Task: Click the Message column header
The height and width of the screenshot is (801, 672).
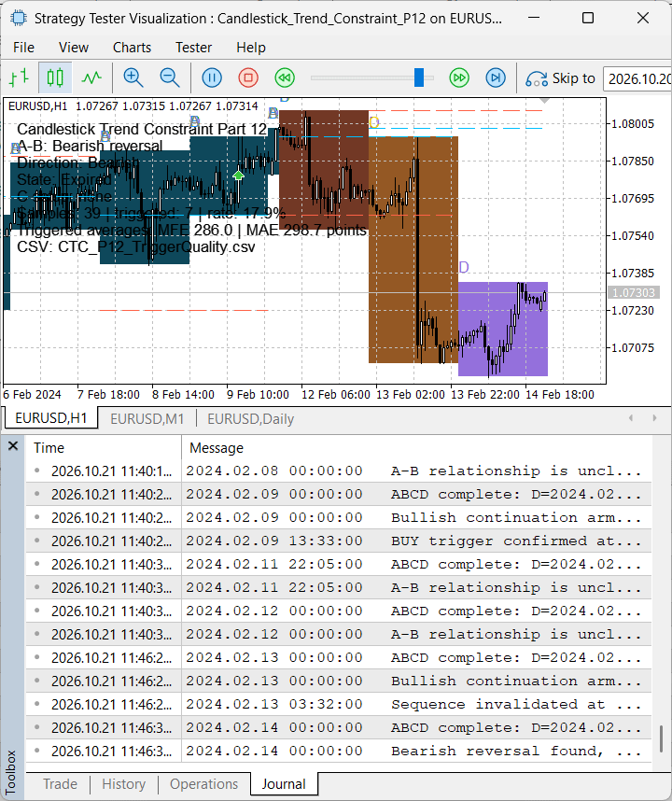Action: coord(416,448)
